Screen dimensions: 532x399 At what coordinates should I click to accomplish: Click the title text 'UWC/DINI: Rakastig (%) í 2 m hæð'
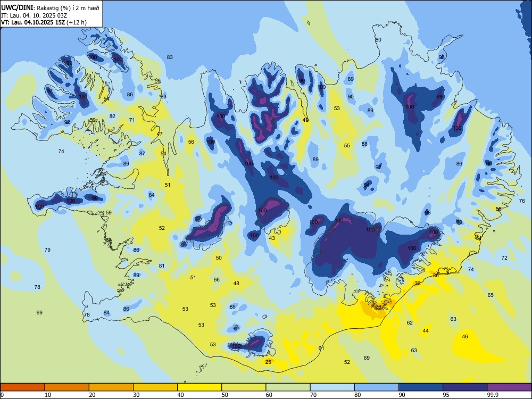[x=50, y=8]
